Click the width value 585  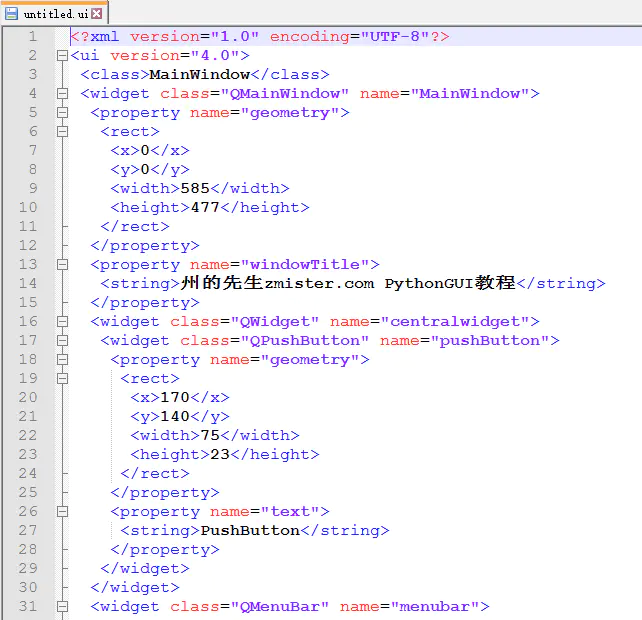pos(195,188)
